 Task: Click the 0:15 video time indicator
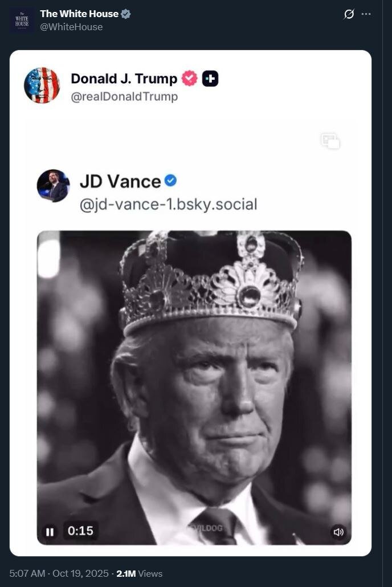pos(80,531)
